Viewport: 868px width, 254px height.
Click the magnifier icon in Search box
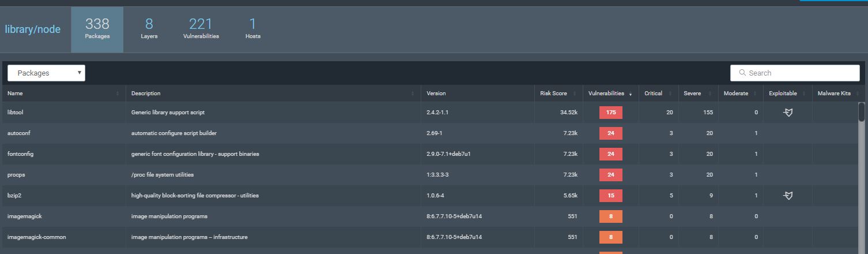[x=742, y=73]
